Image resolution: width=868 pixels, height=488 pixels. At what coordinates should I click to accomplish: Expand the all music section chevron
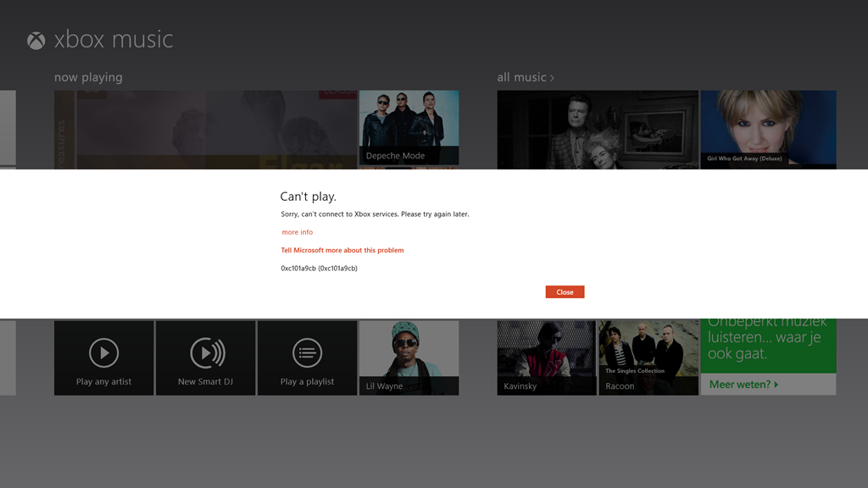[552, 78]
